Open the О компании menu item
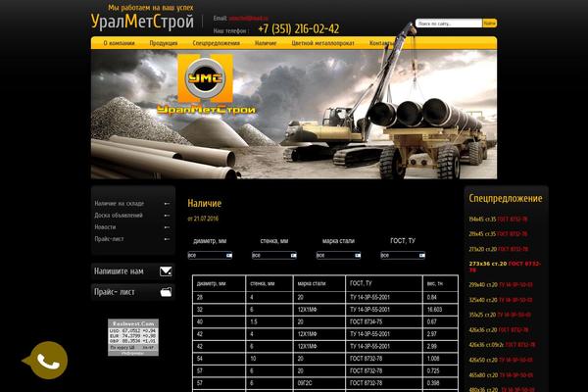Screen dimensions: 588x392 119,43
